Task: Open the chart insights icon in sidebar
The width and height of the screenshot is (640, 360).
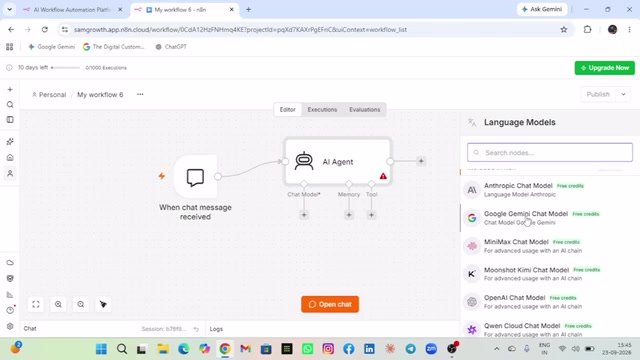Action: (x=10, y=295)
